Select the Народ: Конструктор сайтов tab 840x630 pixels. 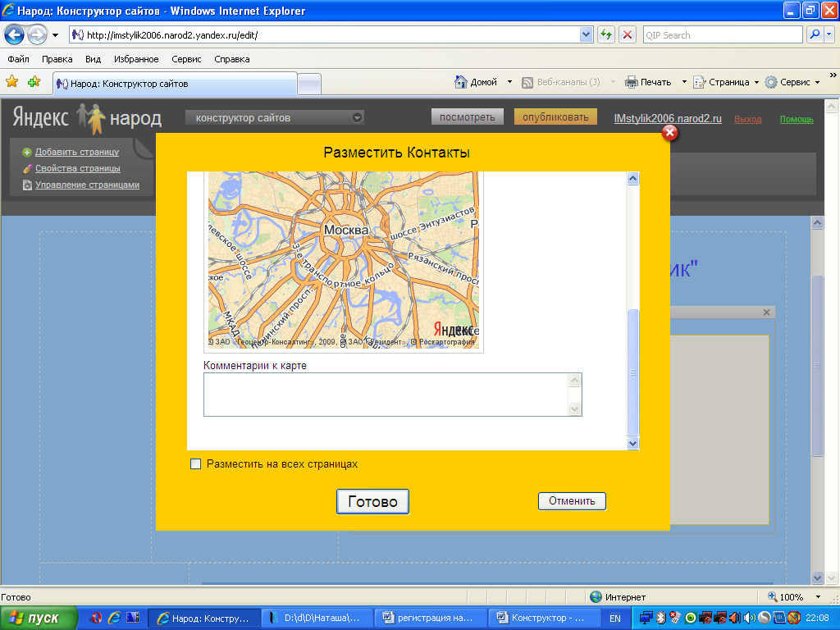175,84
